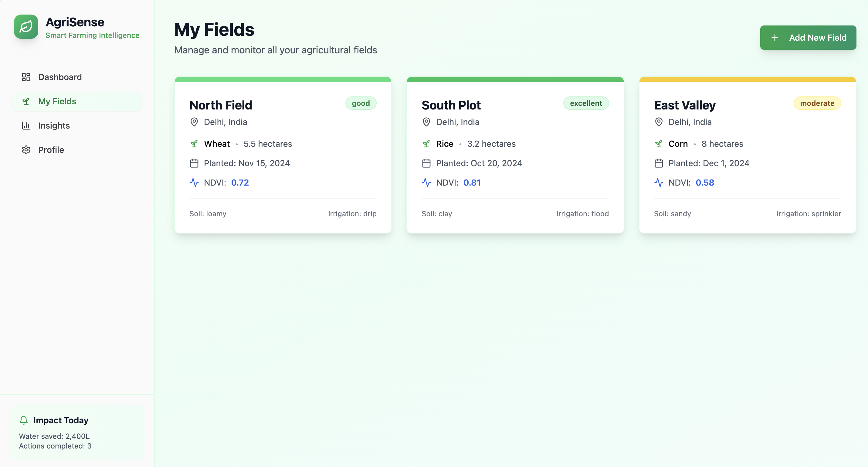Image resolution: width=868 pixels, height=467 pixels.
Task: Go to the Insights page
Action: pos(54,126)
